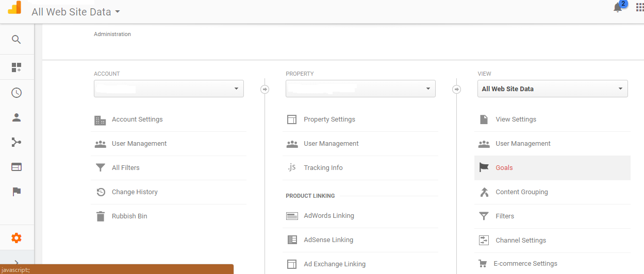644x274 pixels.
Task: Select Tracking Info under Property
Action: 323,168
